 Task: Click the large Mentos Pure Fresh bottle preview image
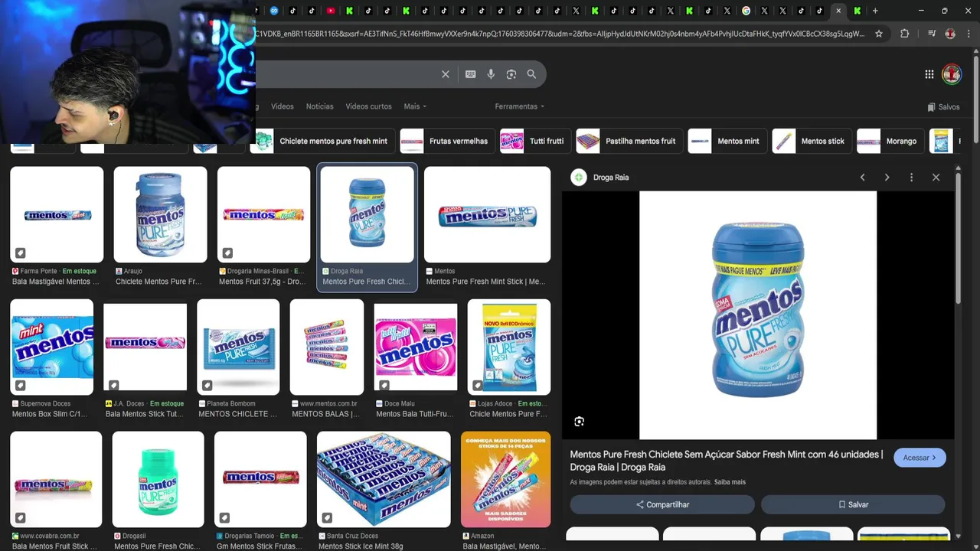coord(758,315)
